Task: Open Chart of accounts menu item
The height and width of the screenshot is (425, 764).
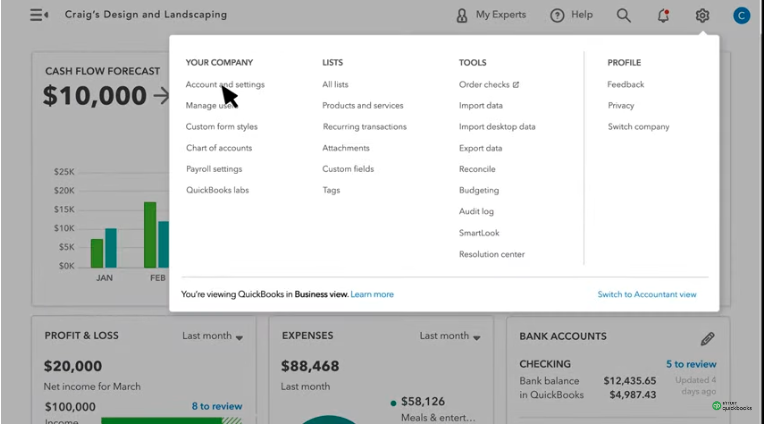Action: (x=219, y=148)
